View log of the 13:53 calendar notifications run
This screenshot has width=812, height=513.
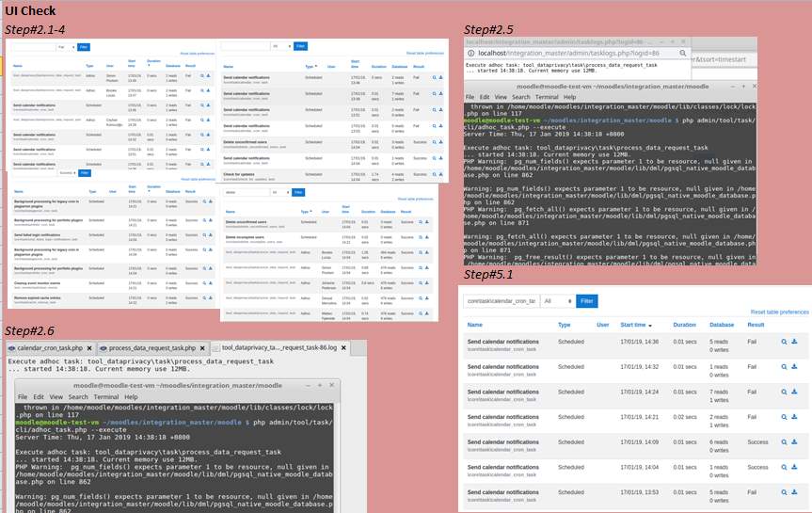[x=784, y=492]
